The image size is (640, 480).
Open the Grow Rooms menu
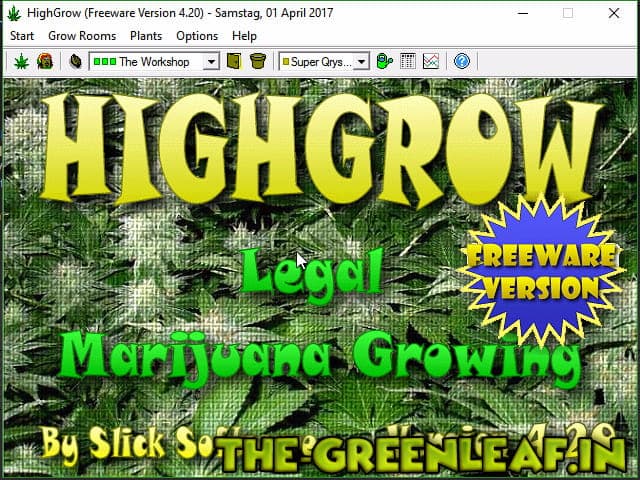point(82,36)
